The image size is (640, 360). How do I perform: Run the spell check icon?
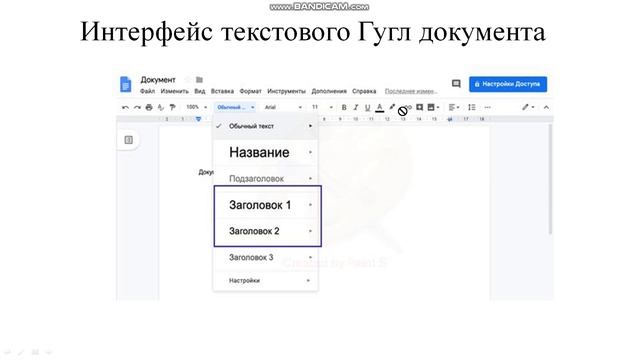pyautogui.click(x=161, y=107)
